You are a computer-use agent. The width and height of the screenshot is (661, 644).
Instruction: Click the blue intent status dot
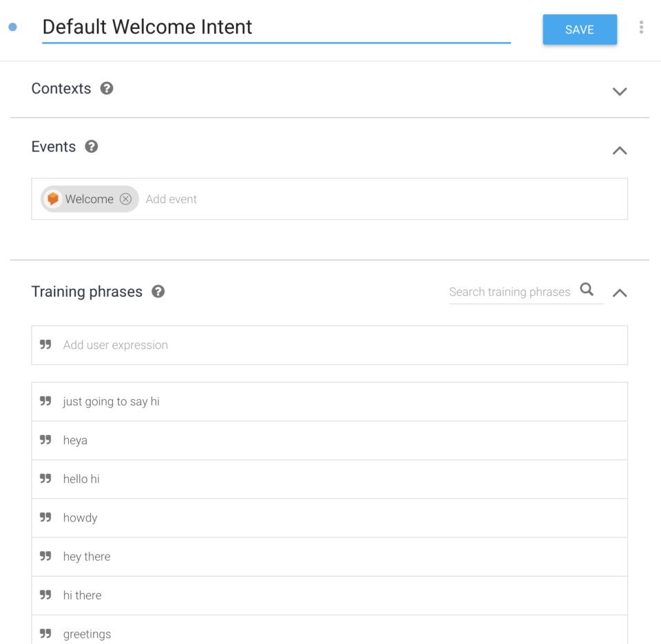click(12, 27)
